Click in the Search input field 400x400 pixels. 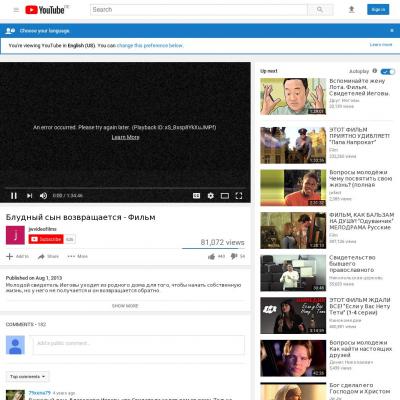199,10
